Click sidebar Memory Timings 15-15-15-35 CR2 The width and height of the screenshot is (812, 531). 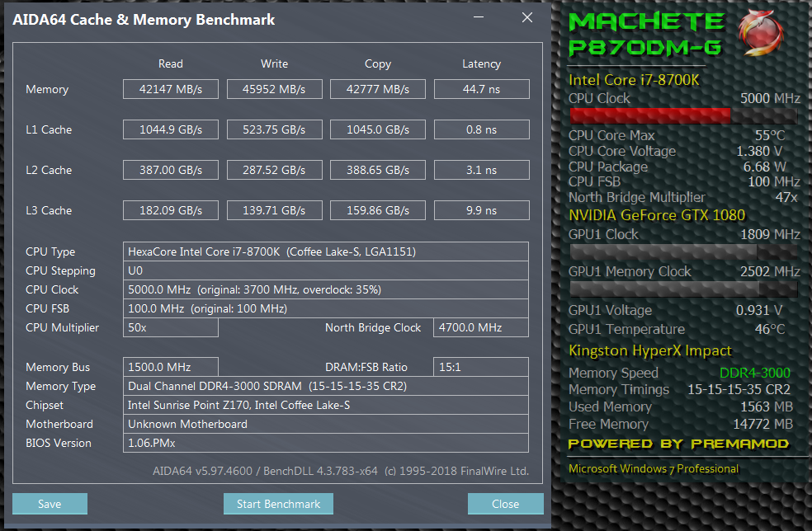(739, 389)
